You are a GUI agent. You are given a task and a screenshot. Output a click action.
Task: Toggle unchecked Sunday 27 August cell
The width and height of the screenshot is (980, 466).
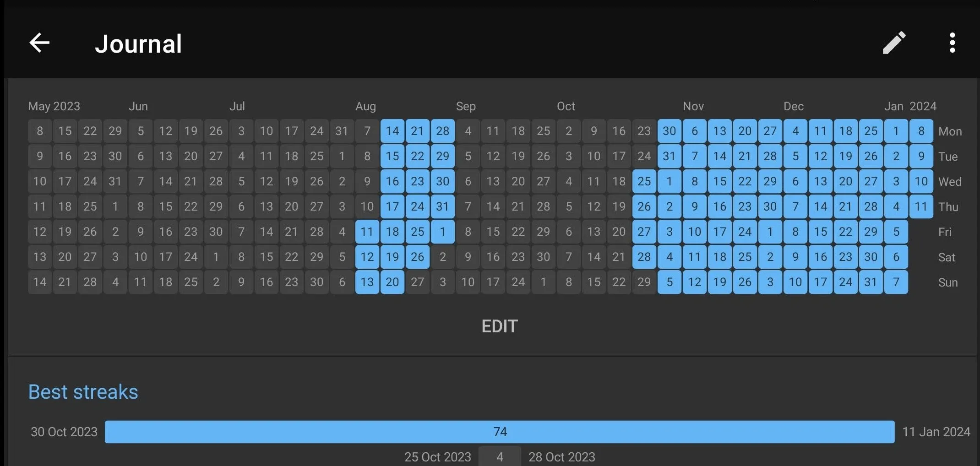pos(417,282)
